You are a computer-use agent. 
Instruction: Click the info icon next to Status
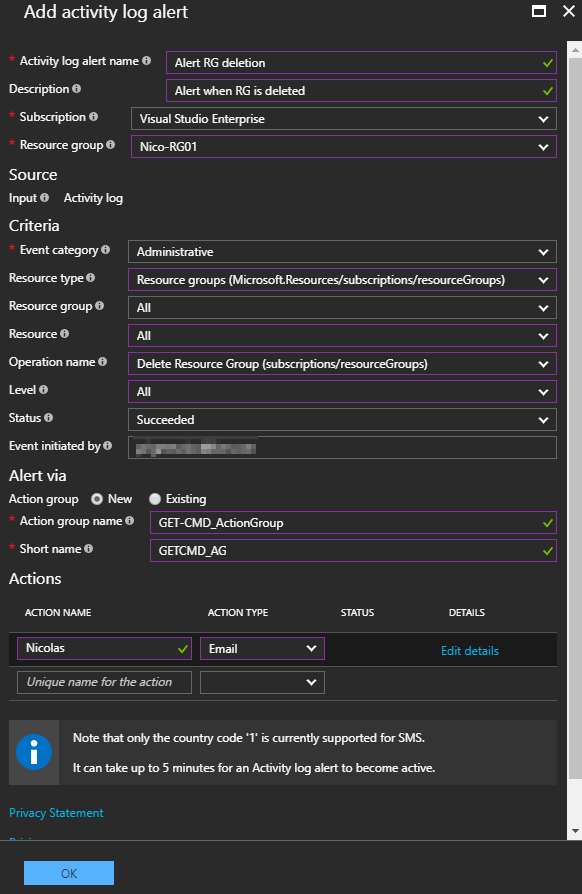coord(48,417)
